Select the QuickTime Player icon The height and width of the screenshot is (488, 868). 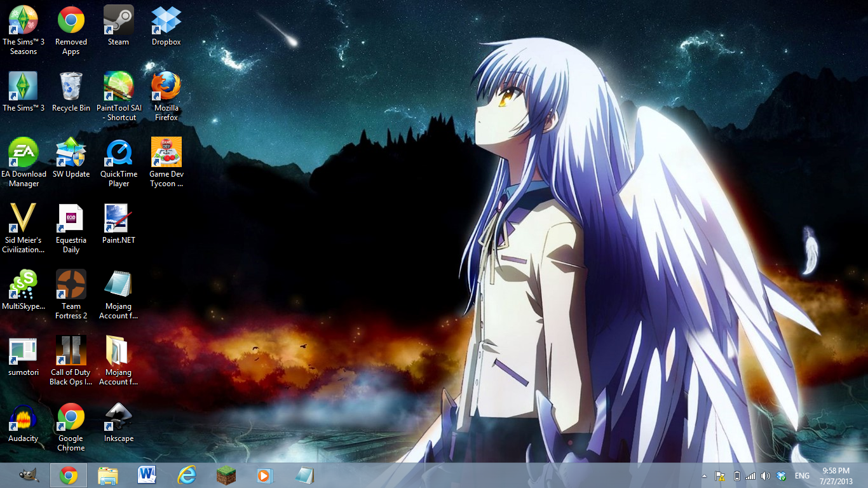pos(119,162)
